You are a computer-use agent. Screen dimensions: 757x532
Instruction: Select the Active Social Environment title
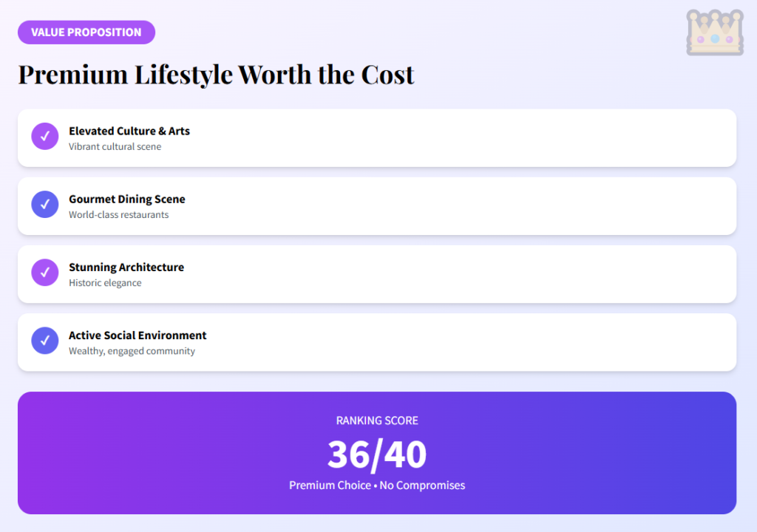[138, 335]
